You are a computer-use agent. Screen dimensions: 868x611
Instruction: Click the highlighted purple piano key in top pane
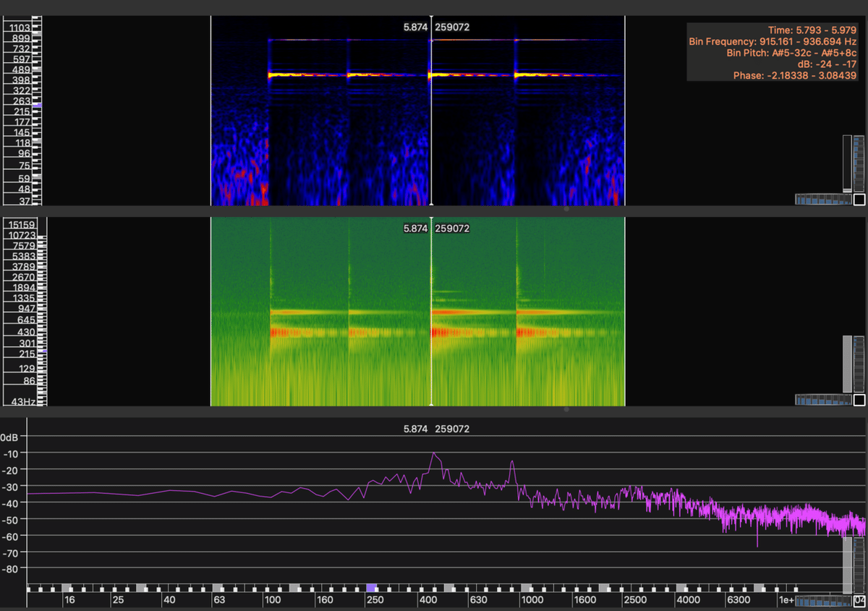[x=38, y=106]
